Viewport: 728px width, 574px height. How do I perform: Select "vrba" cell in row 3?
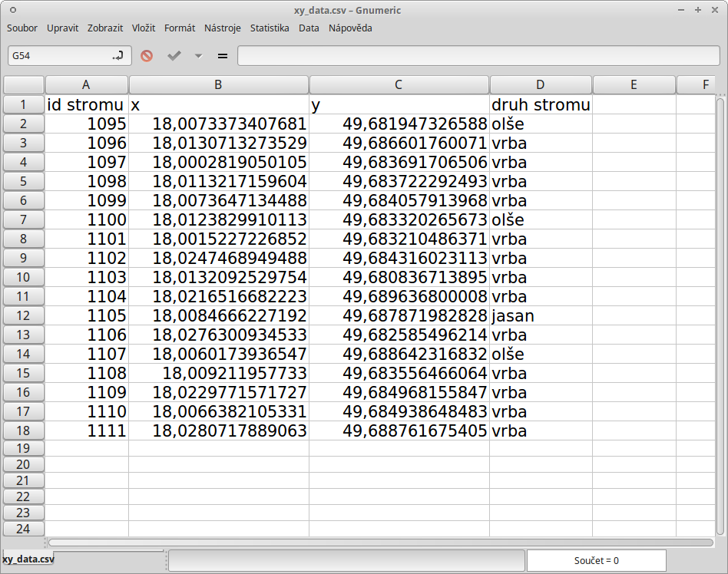[x=541, y=143]
